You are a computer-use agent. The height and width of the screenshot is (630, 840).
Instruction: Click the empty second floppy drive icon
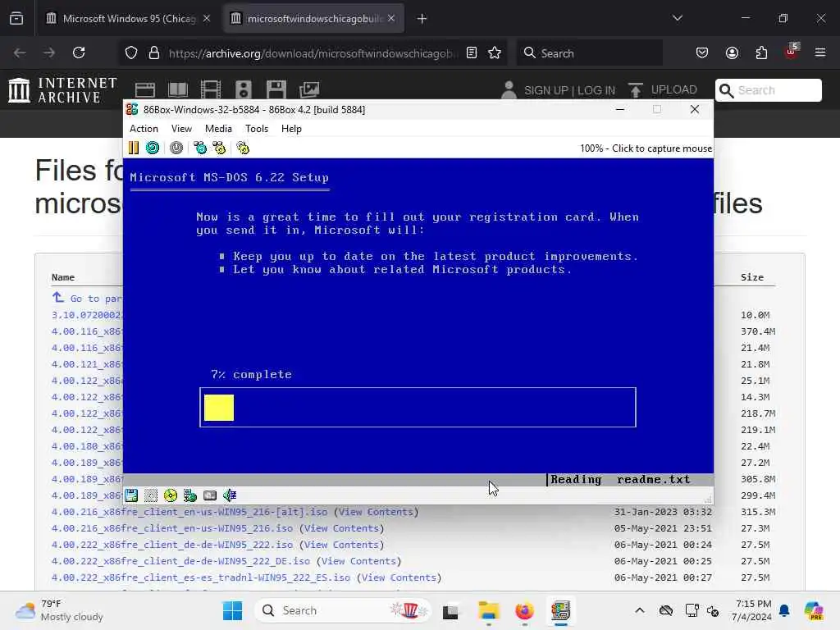(151, 495)
